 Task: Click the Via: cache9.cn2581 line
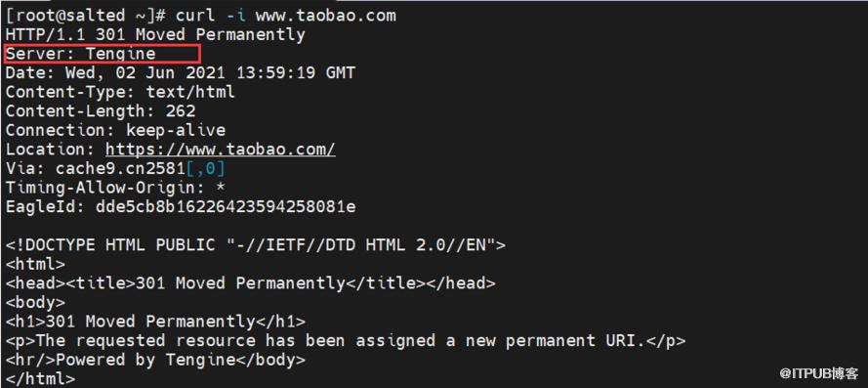click(x=115, y=168)
